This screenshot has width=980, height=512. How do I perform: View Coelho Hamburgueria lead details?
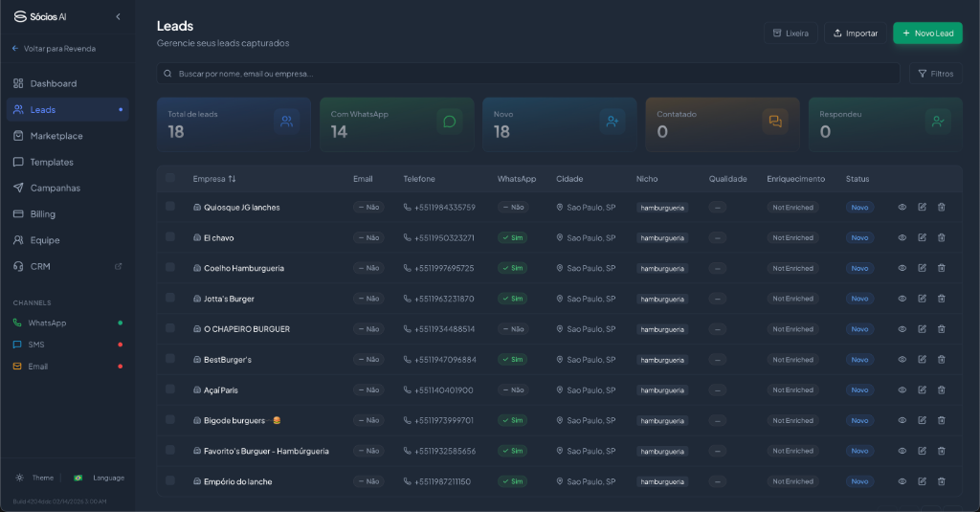coord(902,268)
